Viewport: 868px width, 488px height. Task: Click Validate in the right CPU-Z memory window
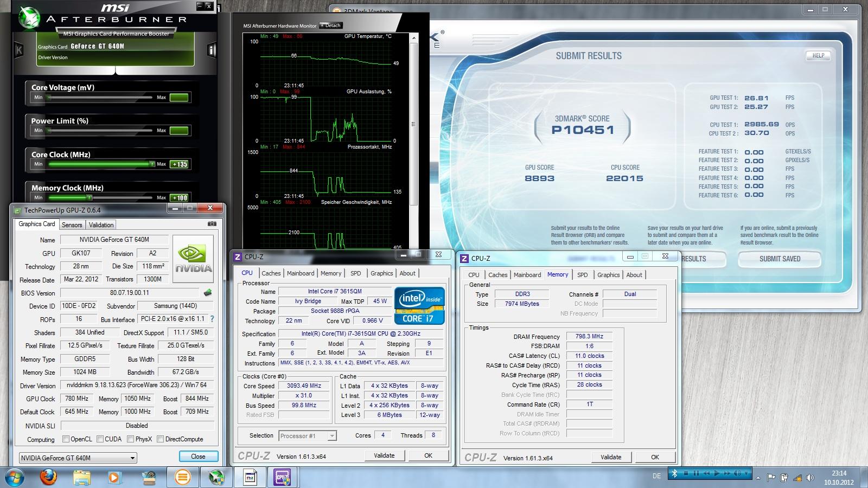611,457
